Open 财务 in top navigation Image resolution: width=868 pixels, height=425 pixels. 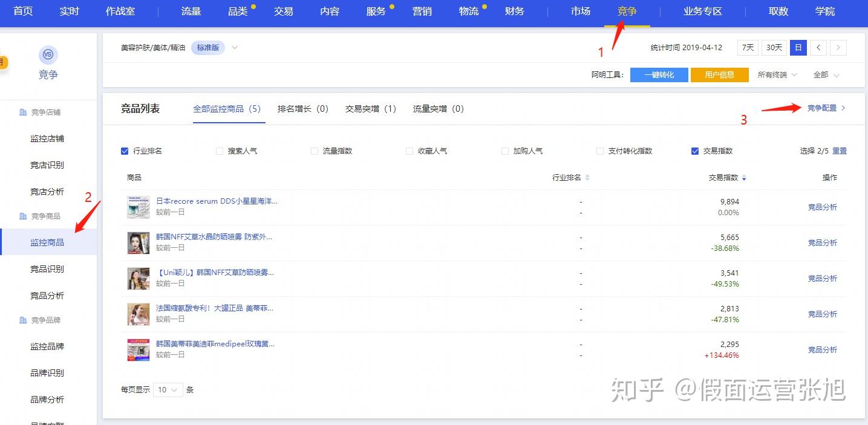coord(515,11)
